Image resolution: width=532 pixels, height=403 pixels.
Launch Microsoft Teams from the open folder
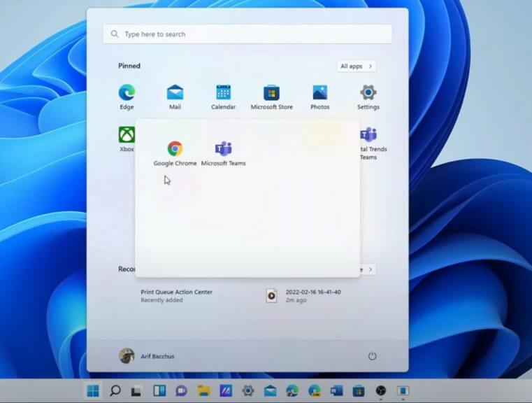coord(223,153)
